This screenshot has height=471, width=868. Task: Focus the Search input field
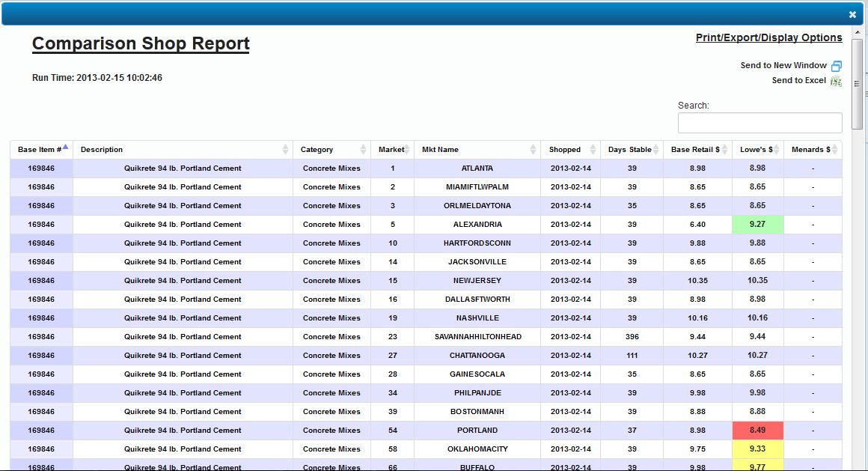pos(760,123)
